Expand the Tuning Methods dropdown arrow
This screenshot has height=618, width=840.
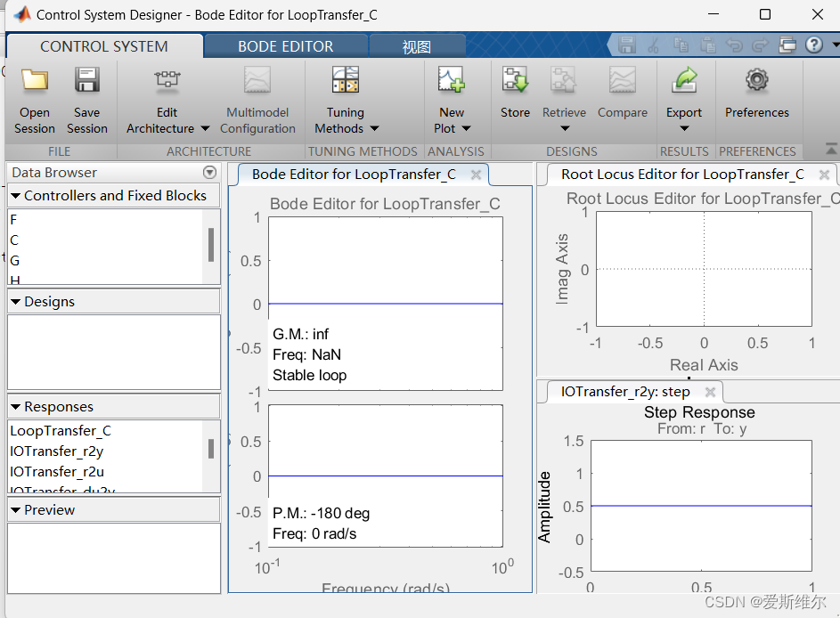pos(374,128)
